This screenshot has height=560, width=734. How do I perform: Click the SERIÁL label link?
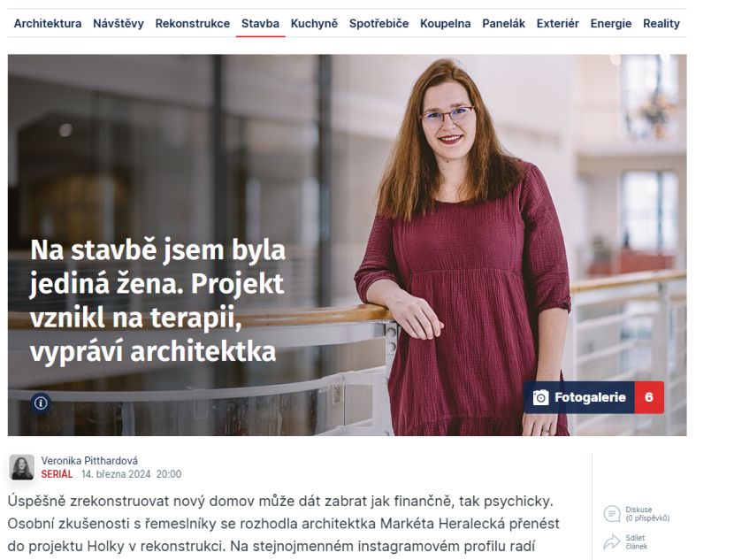click(x=57, y=474)
